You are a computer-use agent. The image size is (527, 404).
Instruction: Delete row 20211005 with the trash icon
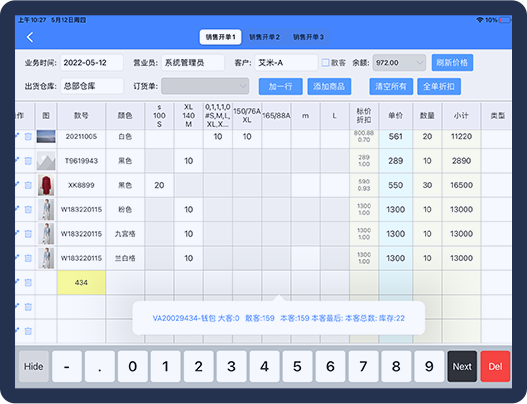(x=28, y=136)
